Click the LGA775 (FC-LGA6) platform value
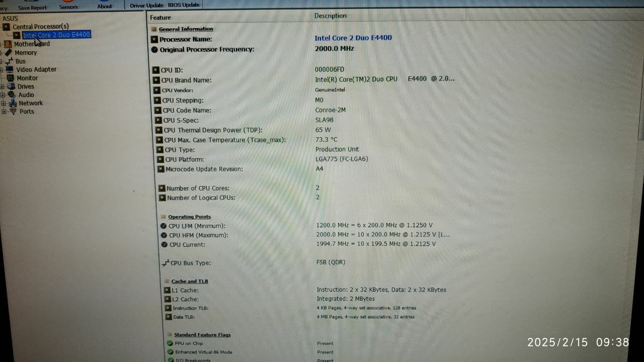This screenshot has height=362, width=644. coord(342,159)
